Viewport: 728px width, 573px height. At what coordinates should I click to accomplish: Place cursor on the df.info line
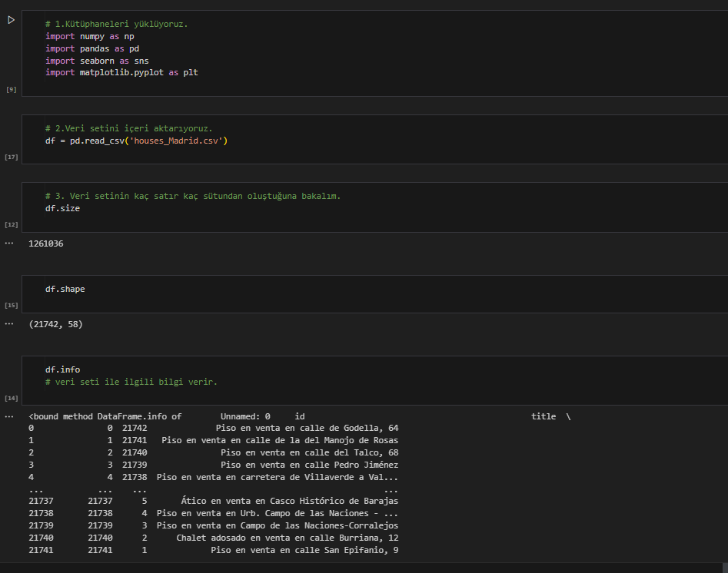[x=62, y=369]
